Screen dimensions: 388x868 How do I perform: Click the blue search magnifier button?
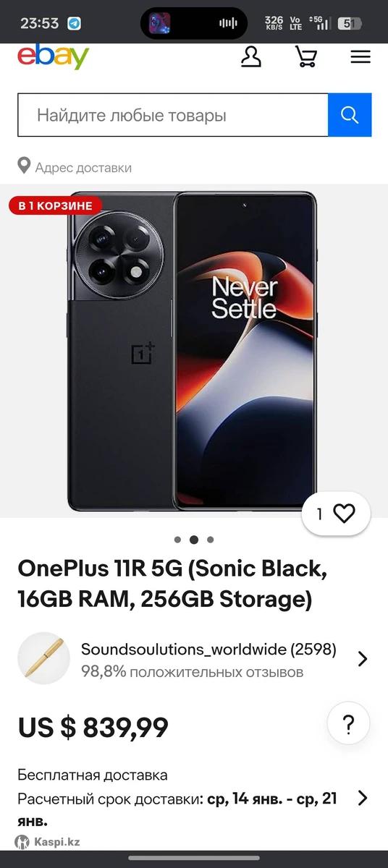tap(350, 115)
